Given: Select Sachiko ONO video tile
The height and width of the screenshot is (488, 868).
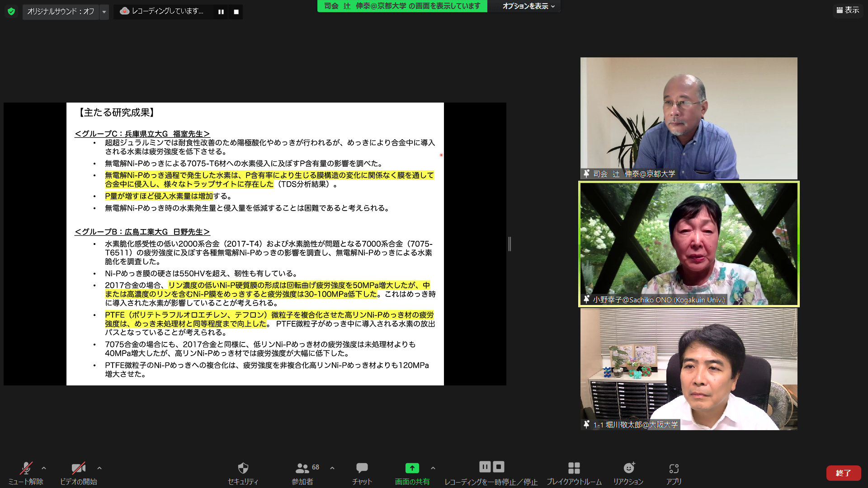Looking at the screenshot, I should click(x=689, y=244).
